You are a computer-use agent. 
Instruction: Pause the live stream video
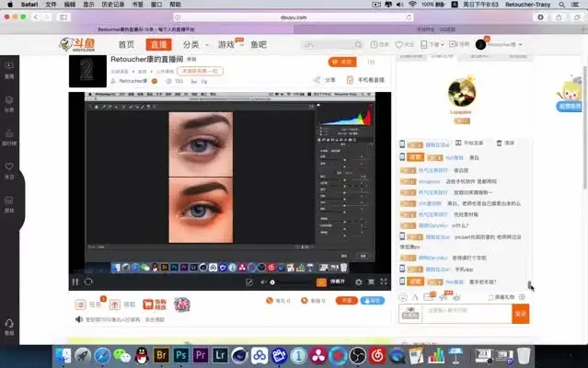click(75, 282)
